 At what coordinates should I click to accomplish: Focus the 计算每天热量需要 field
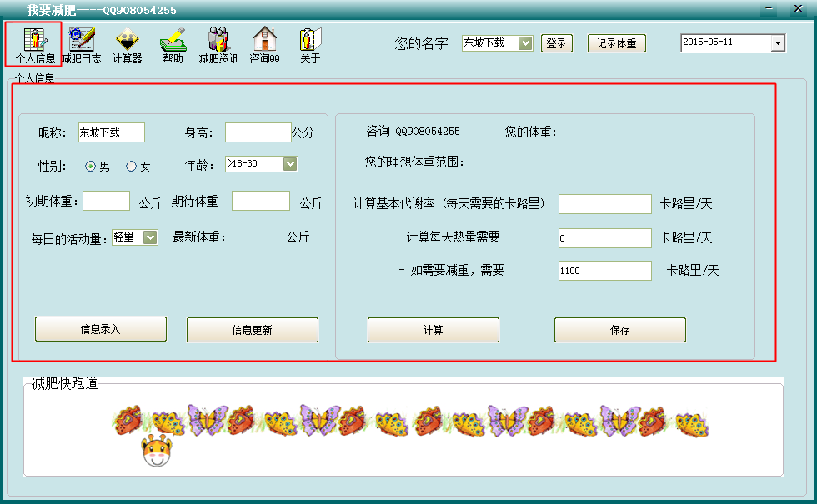pos(605,238)
